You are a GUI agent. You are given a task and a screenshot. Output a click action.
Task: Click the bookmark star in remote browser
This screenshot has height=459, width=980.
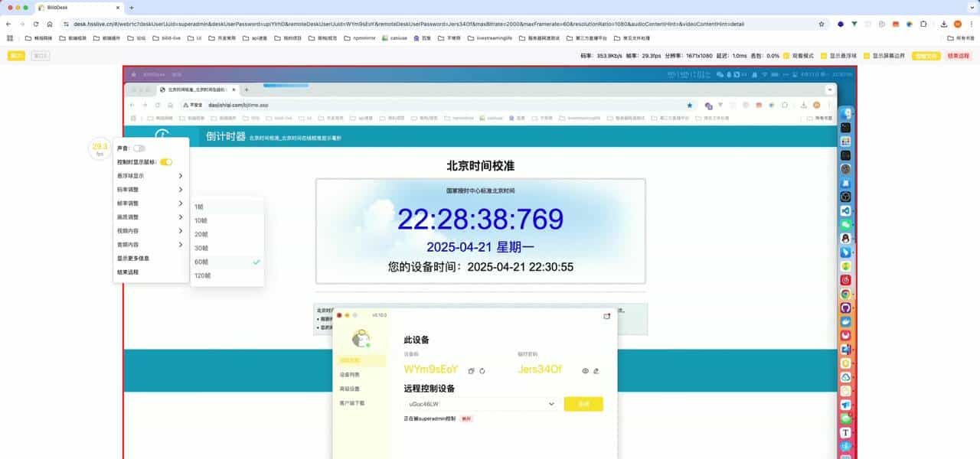(x=689, y=105)
